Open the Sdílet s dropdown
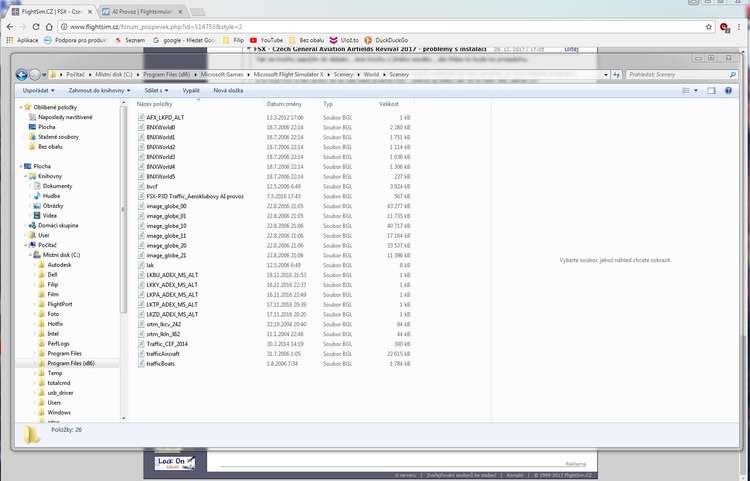This screenshot has width=750, height=481. click(x=156, y=90)
